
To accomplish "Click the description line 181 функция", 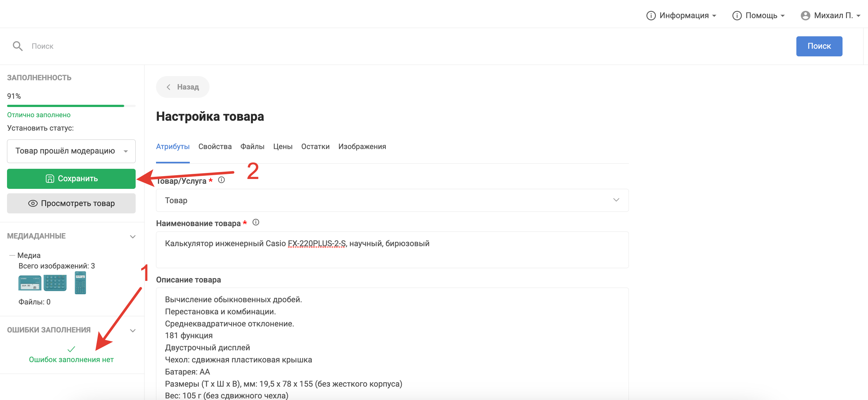I will point(189,336).
